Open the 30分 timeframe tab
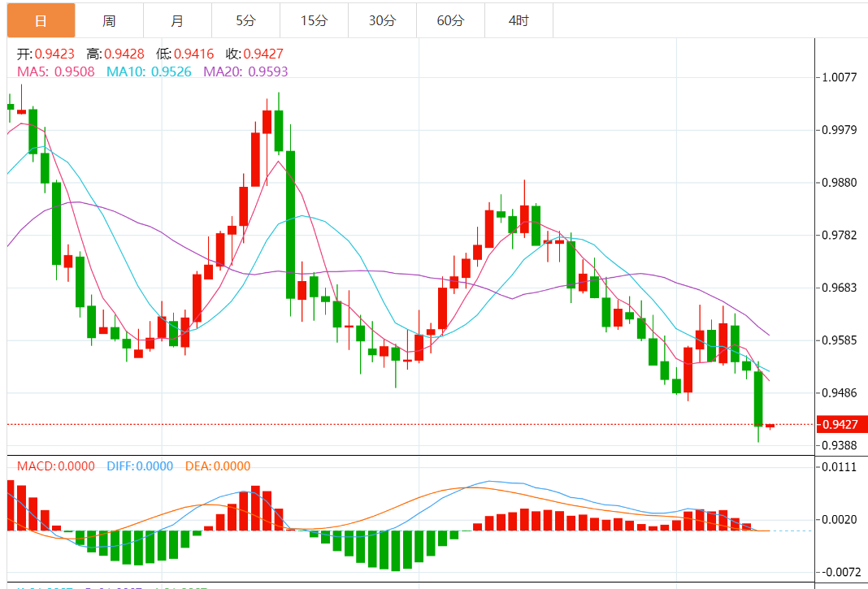The image size is (868, 589). 383,21
